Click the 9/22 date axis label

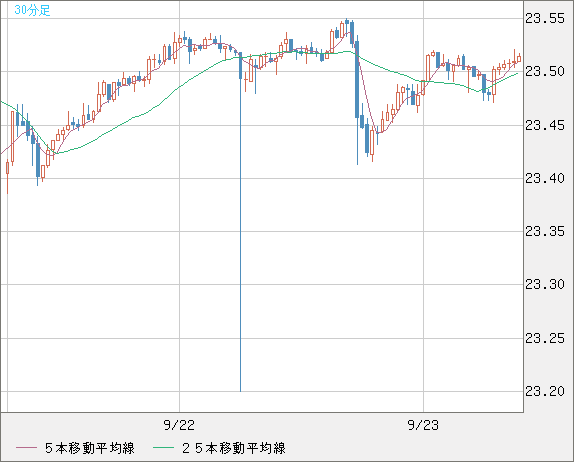coord(179,425)
